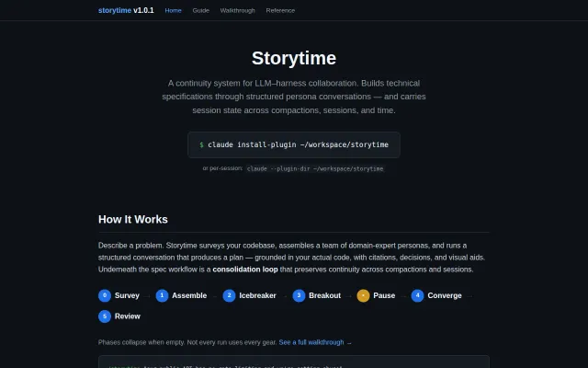Click the claude install-plugin command box

coord(294,144)
